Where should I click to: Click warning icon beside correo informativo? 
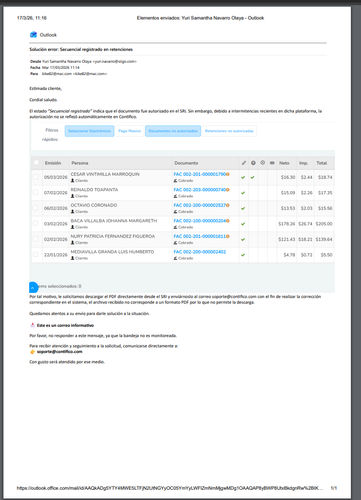tap(33, 325)
